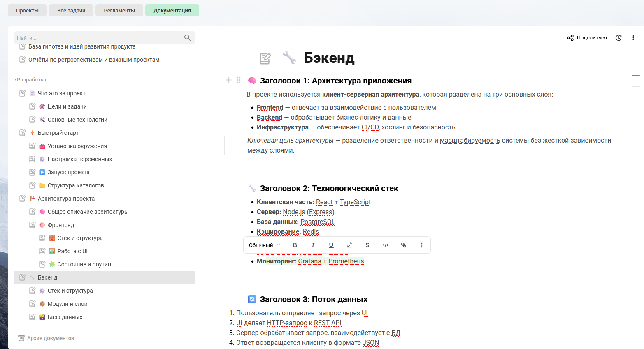Screen dimensions: 644x349
Task: Click the edit pencil icon beside the Бэкенд title
Action: (265, 58)
